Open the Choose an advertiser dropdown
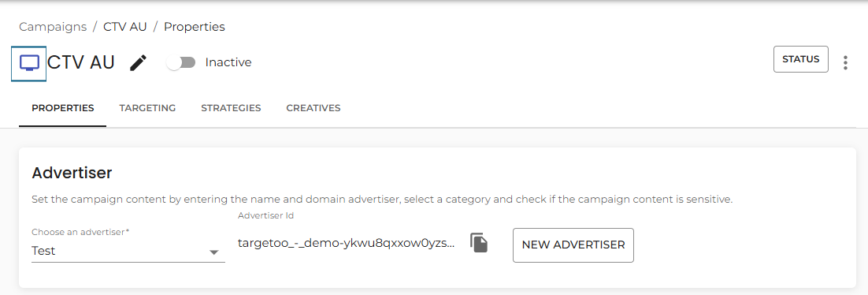This screenshot has height=295, width=868. (x=128, y=251)
